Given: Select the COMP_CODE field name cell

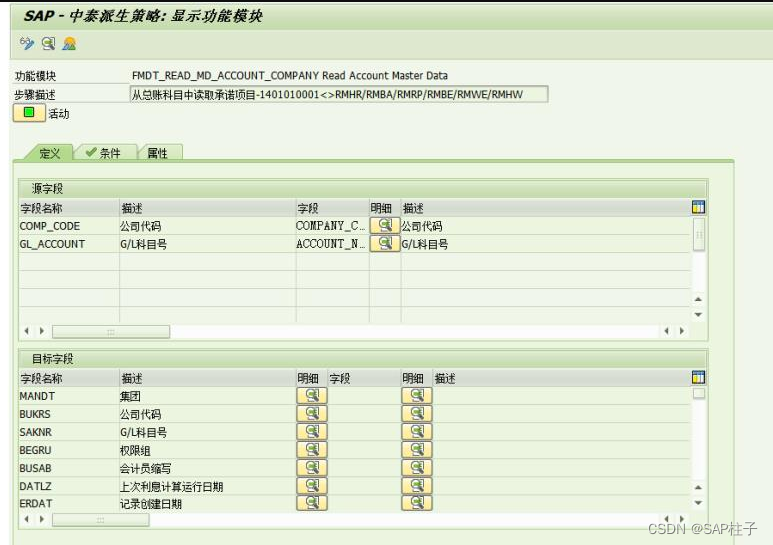Looking at the screenshot, I should click(69, 226).
